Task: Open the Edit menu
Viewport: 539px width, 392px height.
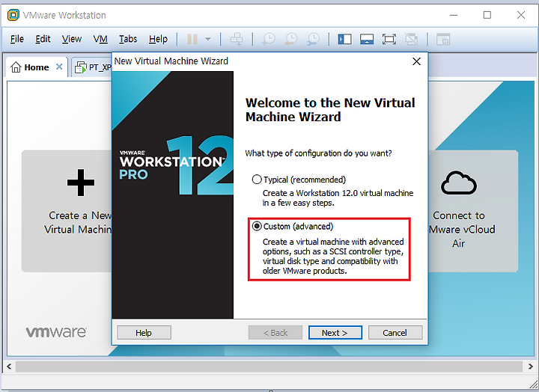Action: pos(43,39)
